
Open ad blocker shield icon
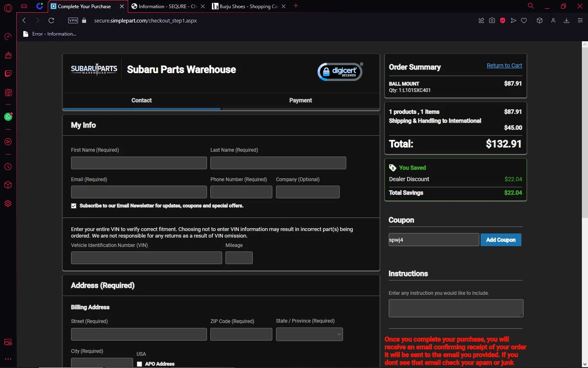click(x=503, y=20)
